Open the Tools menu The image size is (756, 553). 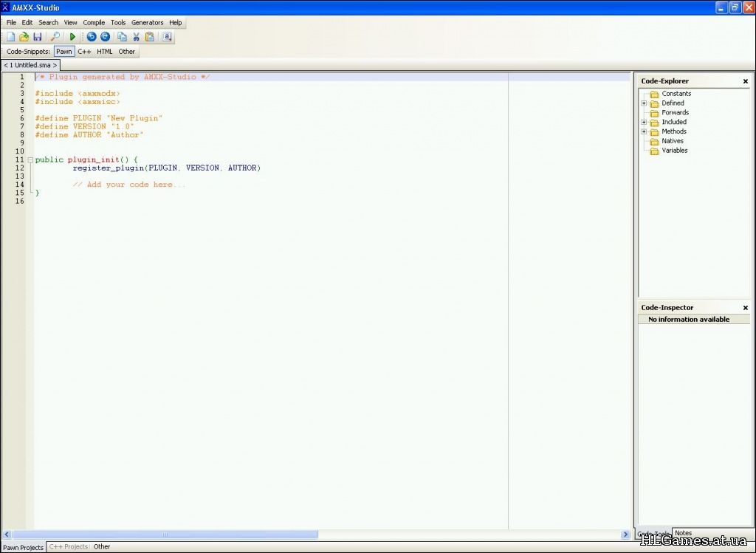pyautogui.click(x=118, y=22)
